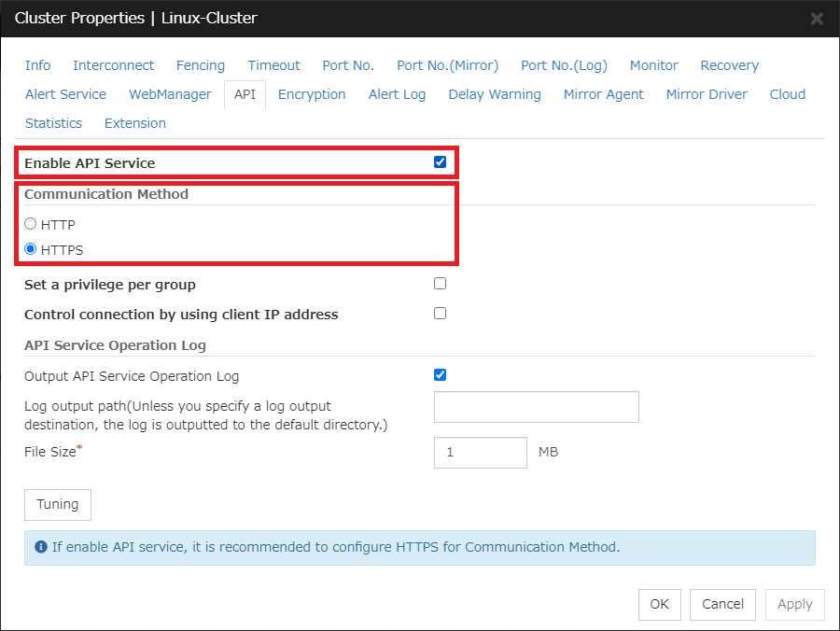Switch to the Mirror Agent tab

(603, 94)
